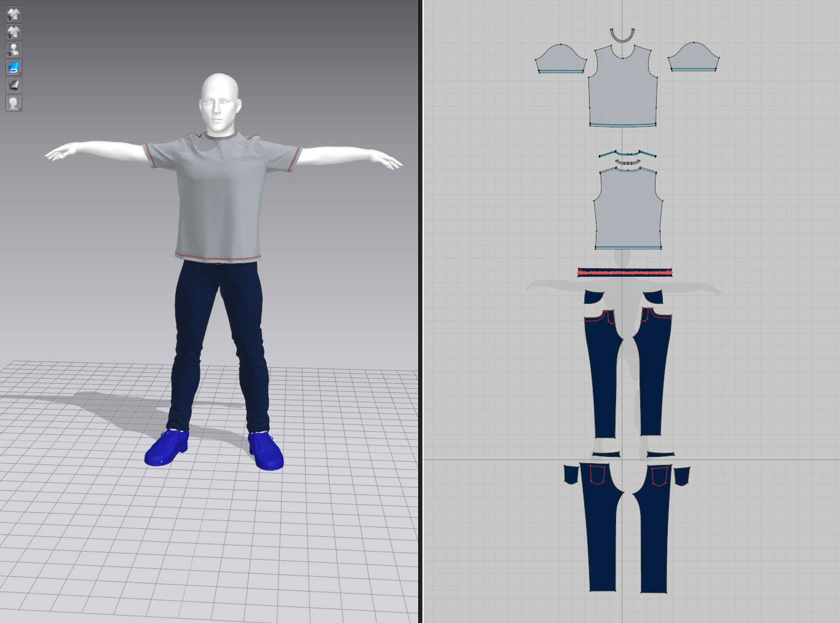This screenshot has width=840, height=623.
Task: Toggle the topmost Show Garment shirt icon
Action: [x=14, y=14]
